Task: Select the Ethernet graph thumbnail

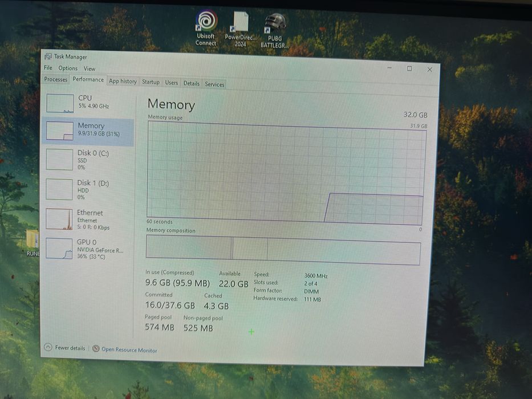Action: point(59,219)
